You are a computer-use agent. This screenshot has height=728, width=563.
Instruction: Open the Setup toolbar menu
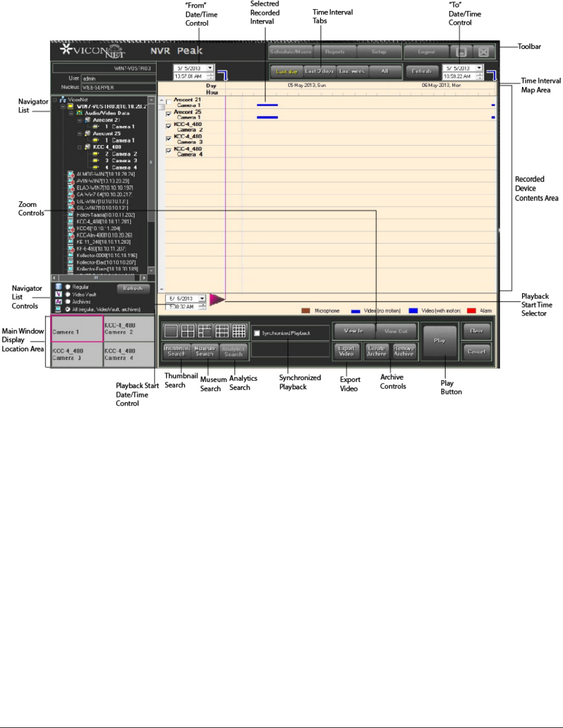pos(379,52)
